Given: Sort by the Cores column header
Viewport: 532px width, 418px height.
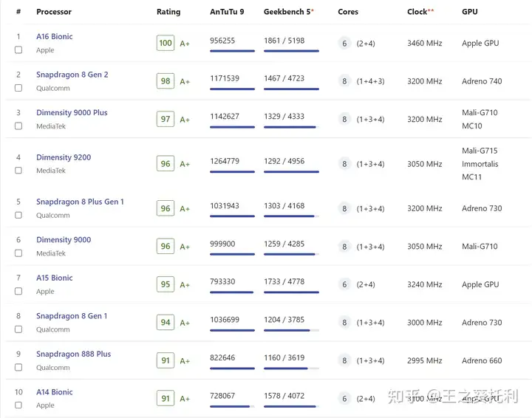Looking at the screenshot, I should [348, 12].
